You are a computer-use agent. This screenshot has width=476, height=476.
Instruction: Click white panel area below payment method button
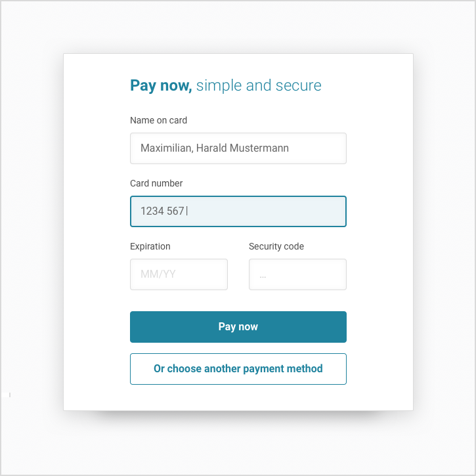238,397
